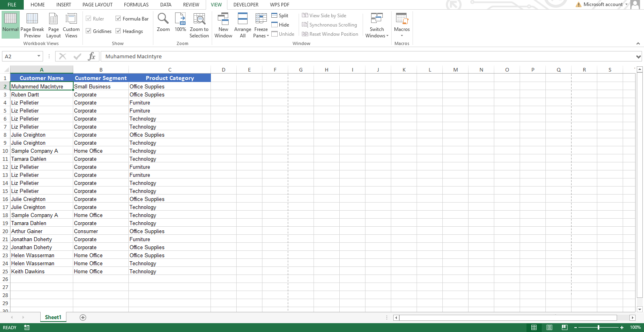Open the DEVELOPER tab

click(246, 5)
